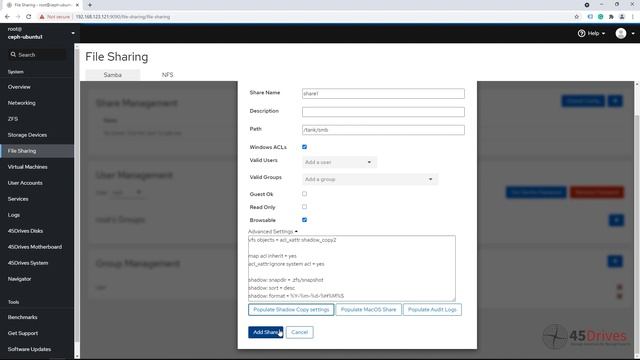640x360 pixels.
Task: Click Populate Audit Logs button
Action: pyautogui.click(x=432, y=309)
